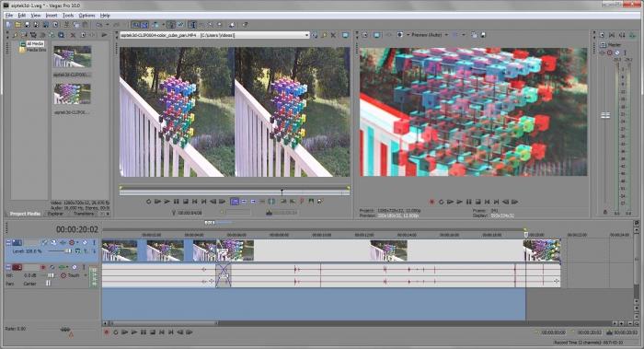Click the Save Snapshot icon in preview toolbar
This screenshot has width=644, height=349.
point(483,35)
